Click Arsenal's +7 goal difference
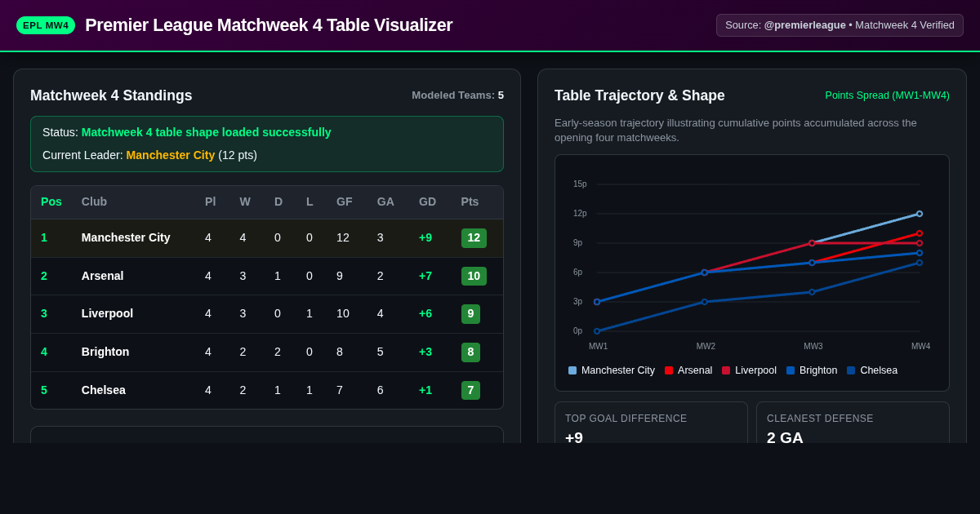 [x=425, y=276]
